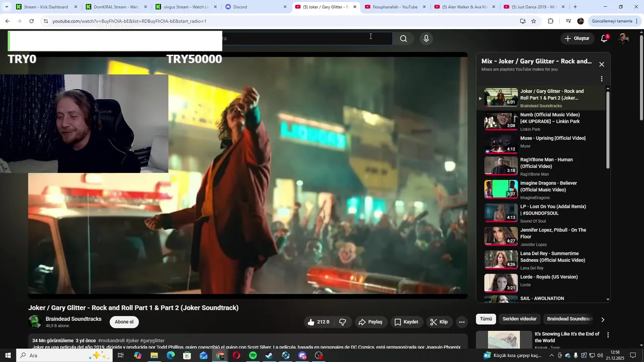Close the Joker / Gary Glitter tab

(355, 7)
